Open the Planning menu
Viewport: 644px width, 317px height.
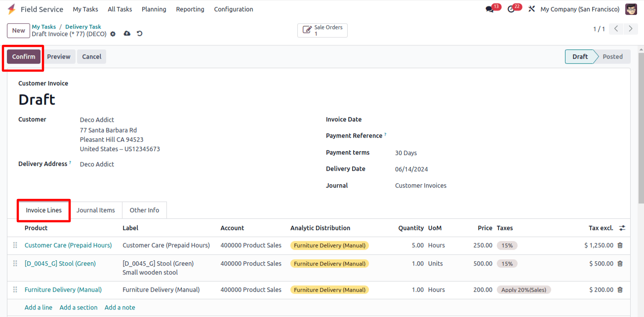(x=154, y=9)
